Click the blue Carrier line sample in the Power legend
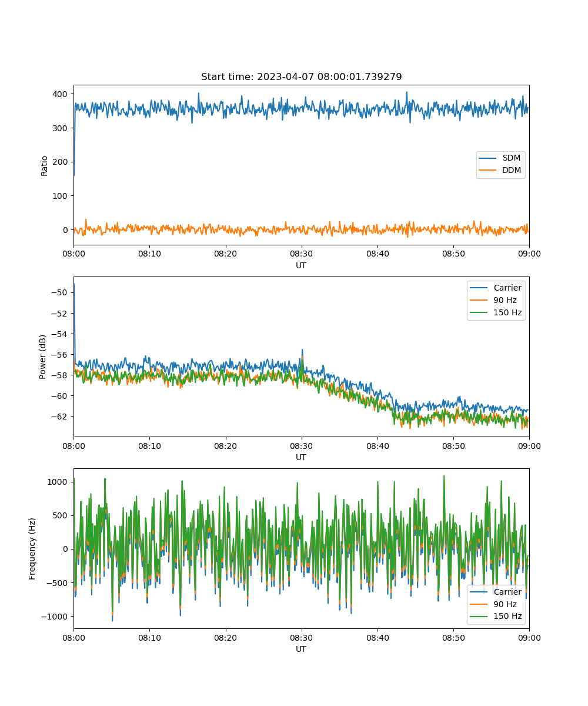 click(x=480, y=288)
